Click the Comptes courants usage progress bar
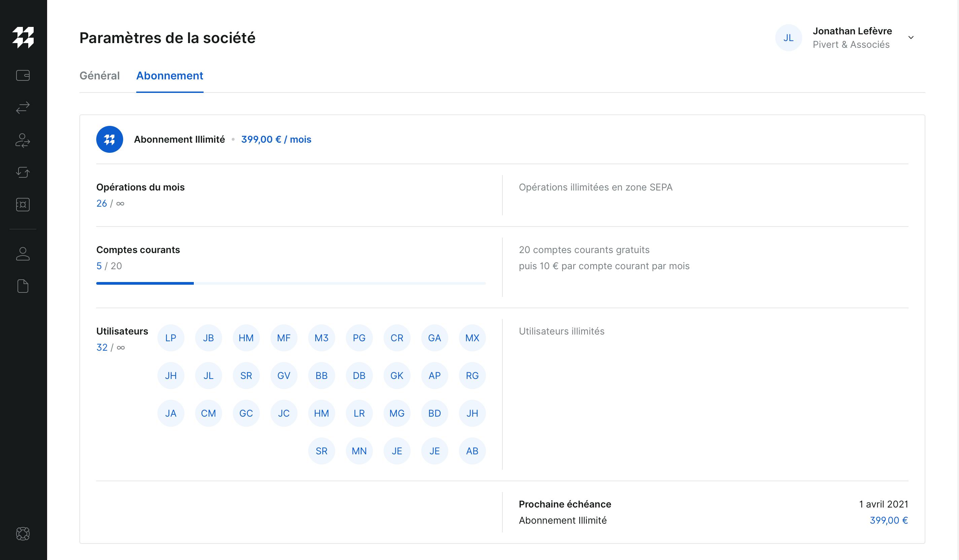Image resolution: width=959 pixels, height=560 pixels. click(291, 283)
